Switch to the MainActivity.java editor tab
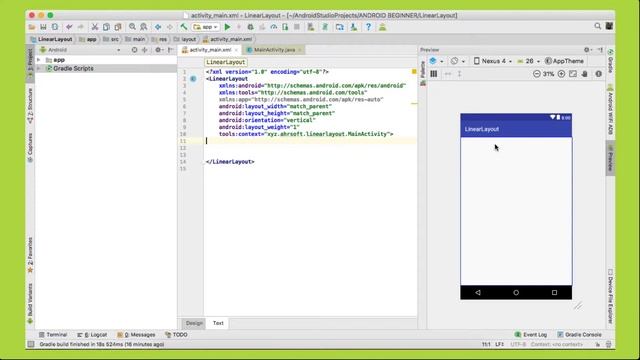 pos(274,50)
